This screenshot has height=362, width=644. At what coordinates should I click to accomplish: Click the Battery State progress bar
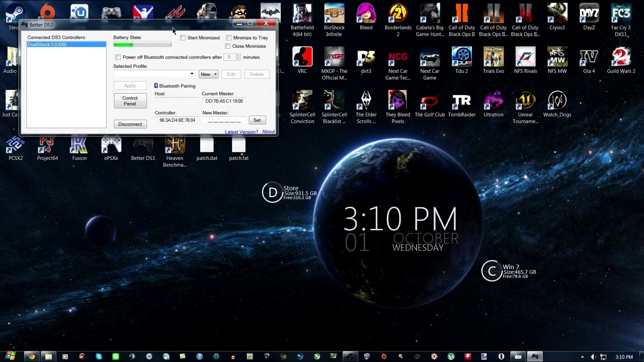(142, 45)
